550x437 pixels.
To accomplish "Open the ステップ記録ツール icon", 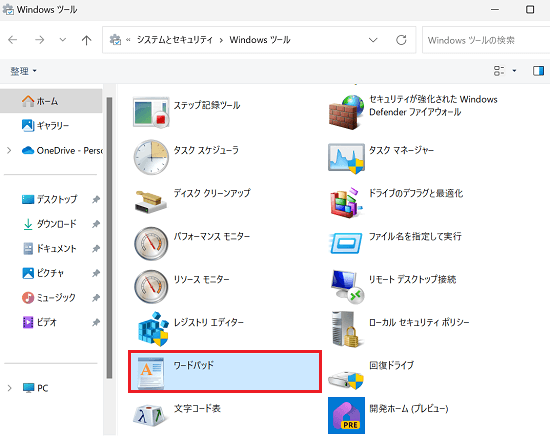I will pos(151,113).
